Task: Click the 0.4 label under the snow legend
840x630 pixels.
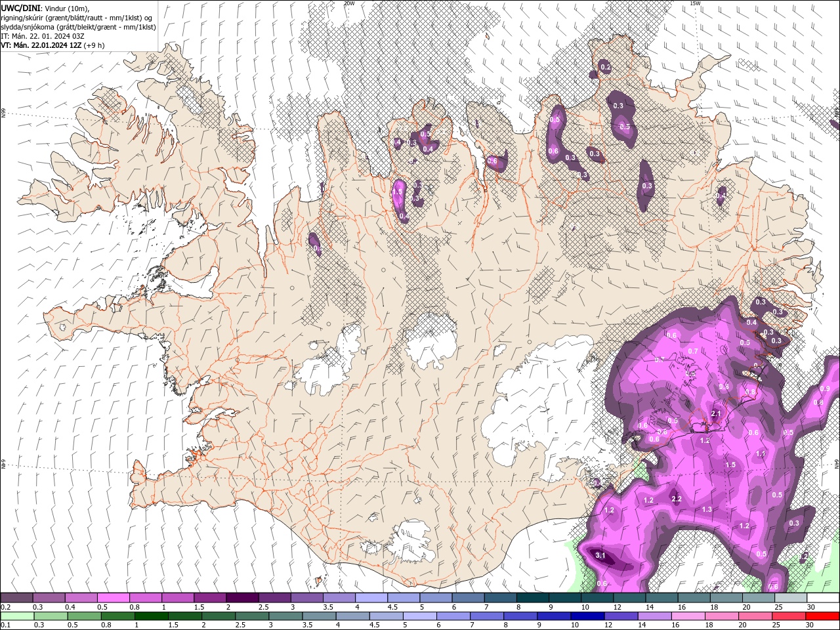Action: click(70, 607)
